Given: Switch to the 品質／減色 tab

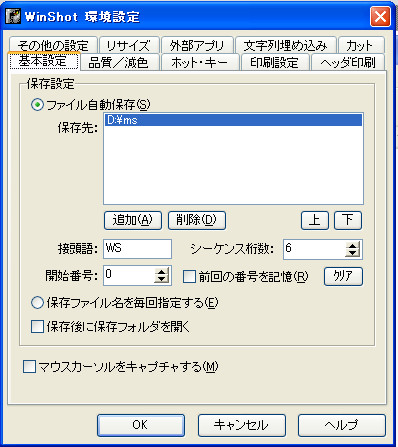Looking at the screenshot, I should click(119, 62).
